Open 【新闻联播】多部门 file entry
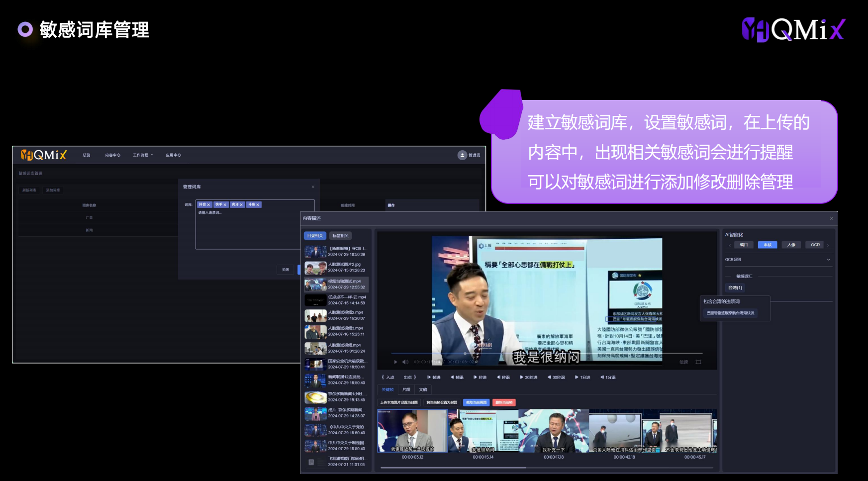 [336, 251]
